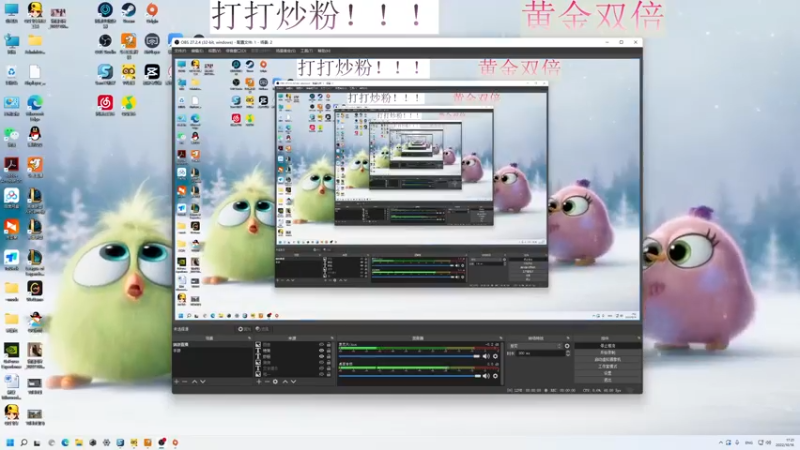
Task: Open taskbar Search magnifier
Action: click(23, 442)
